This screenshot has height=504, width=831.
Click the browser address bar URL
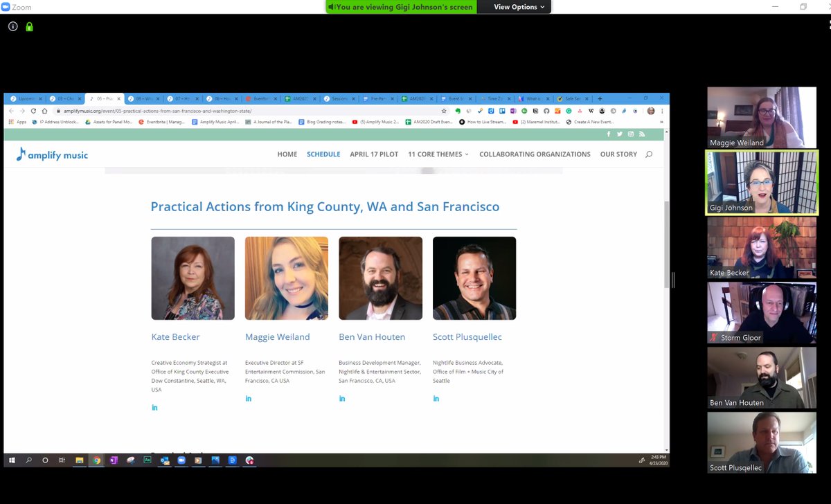(157, 111)
